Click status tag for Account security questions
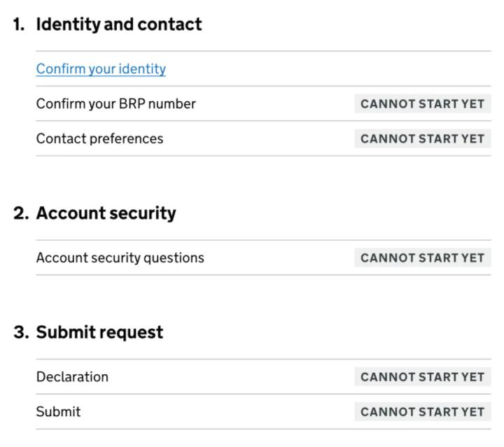 [x=422, y=257]
